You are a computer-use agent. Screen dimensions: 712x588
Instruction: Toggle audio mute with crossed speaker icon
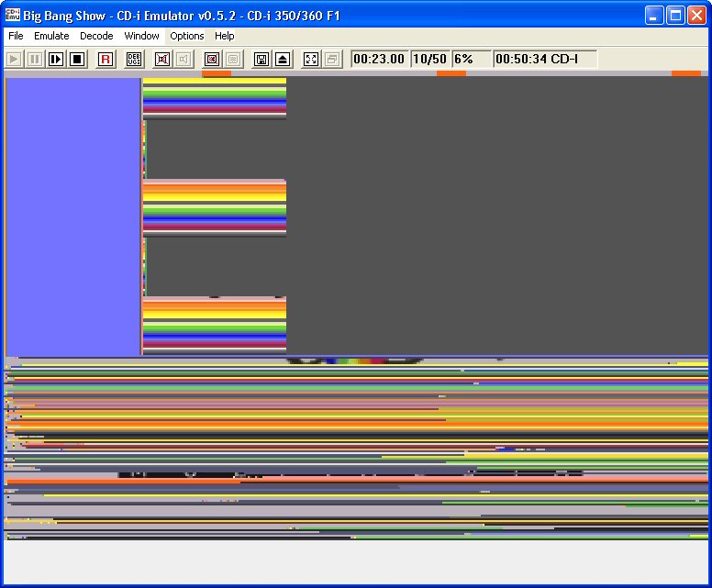162,59
